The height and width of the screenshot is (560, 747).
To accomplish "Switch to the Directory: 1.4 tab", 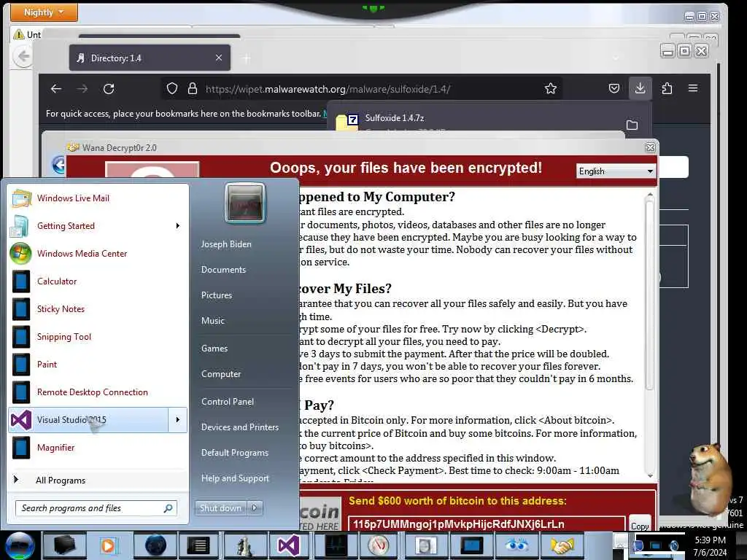I will point(150,58).
